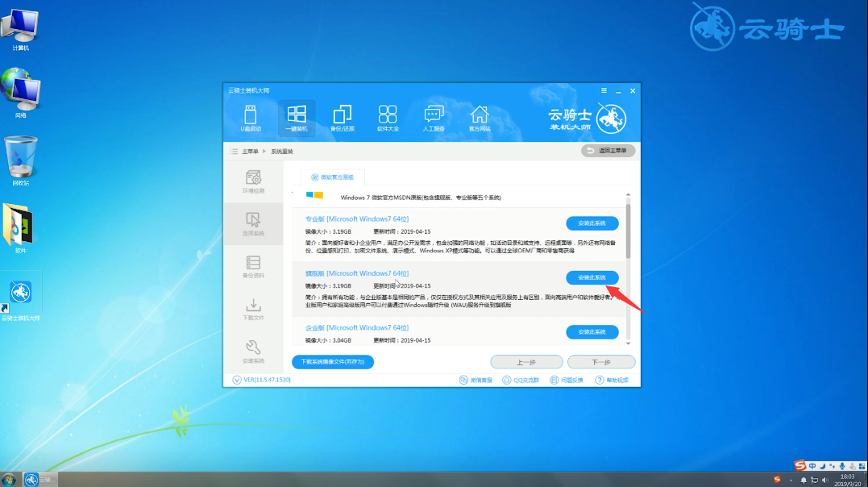The image size is (868, 487).
Task: Click the 微信客服 WeChat support icon
Action: point(476,380)
